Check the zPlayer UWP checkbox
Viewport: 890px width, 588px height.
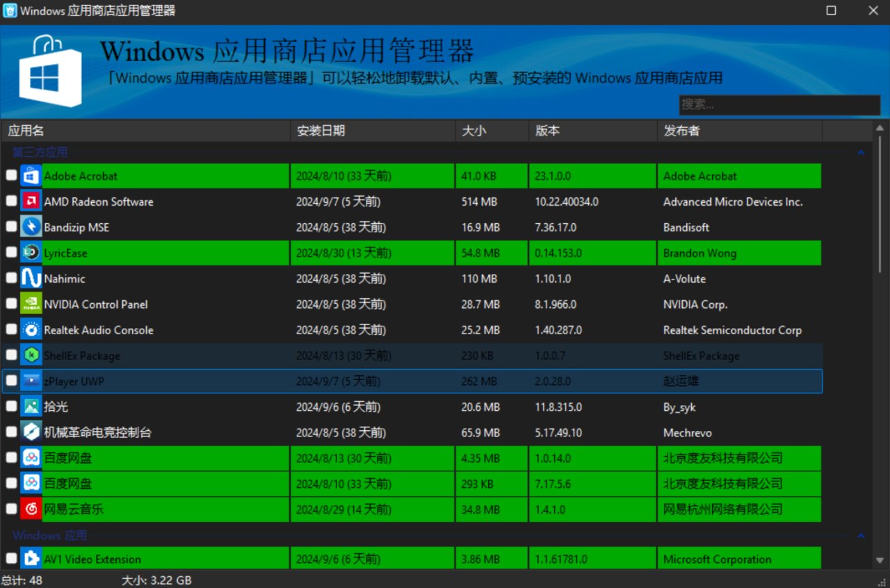pyautogui.click(x=11, y=381)
